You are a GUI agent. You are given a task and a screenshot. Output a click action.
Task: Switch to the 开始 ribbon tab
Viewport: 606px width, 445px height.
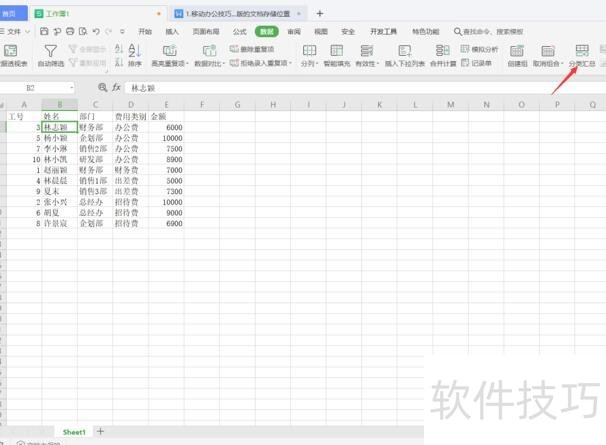tap(145, 32)
